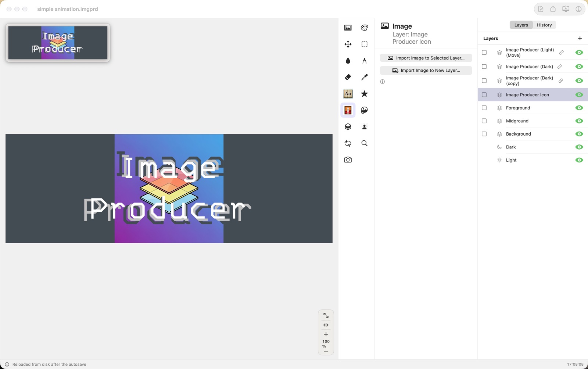
Task: Toggle visibility of the Midground layer
Action: click(579, 121)
